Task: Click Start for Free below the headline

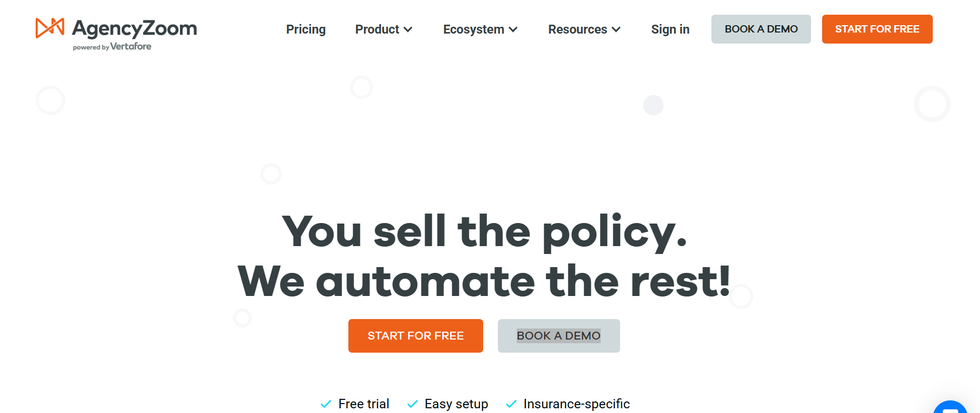Action: (416, 336)
